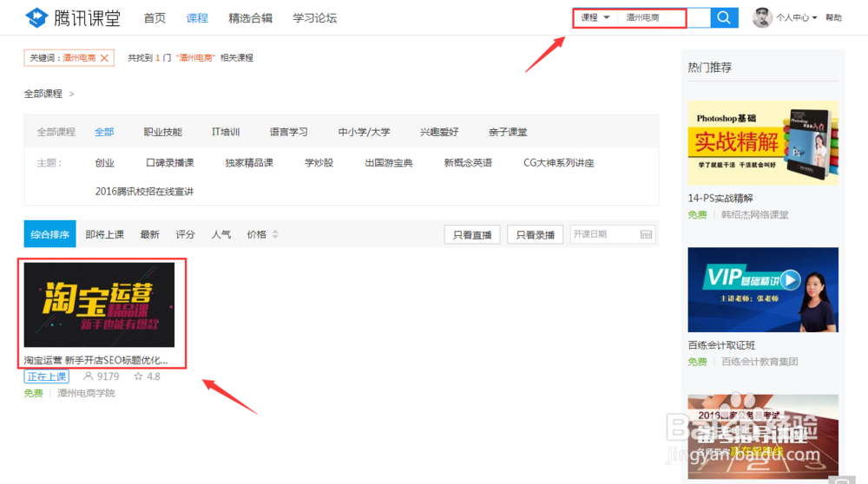Choose the 口碑录播课 theme
The width and height of the screenshot is (868, 484).
point(170,163)
